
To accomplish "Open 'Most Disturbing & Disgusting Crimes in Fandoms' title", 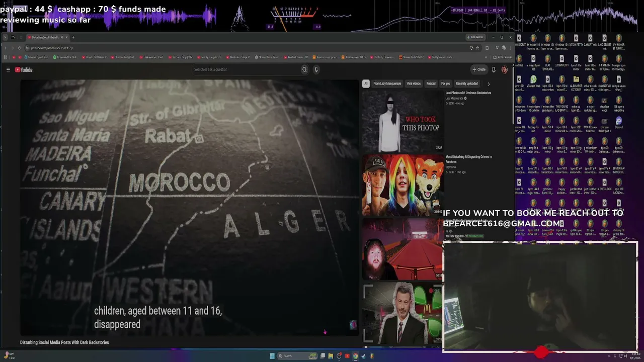I will click(468, 159).
